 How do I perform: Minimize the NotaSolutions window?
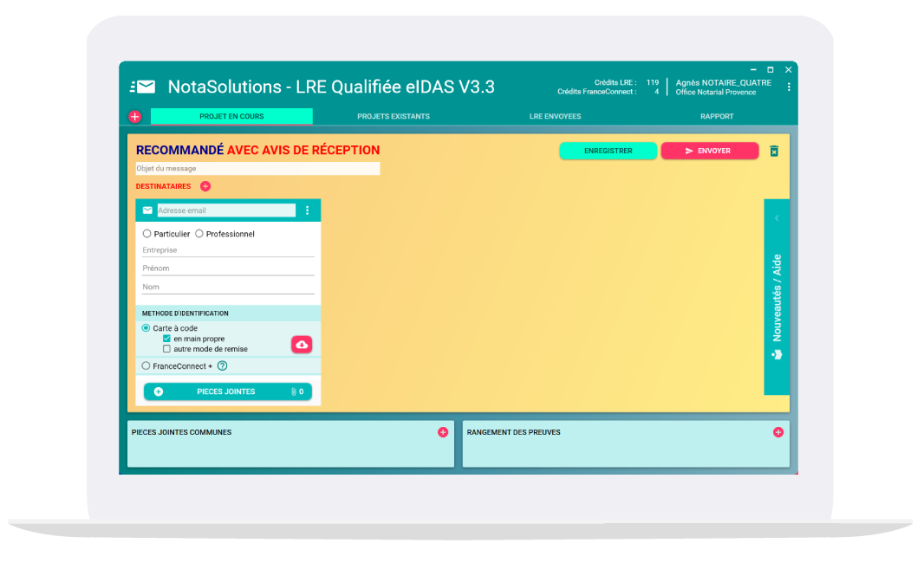pos(753,69)
